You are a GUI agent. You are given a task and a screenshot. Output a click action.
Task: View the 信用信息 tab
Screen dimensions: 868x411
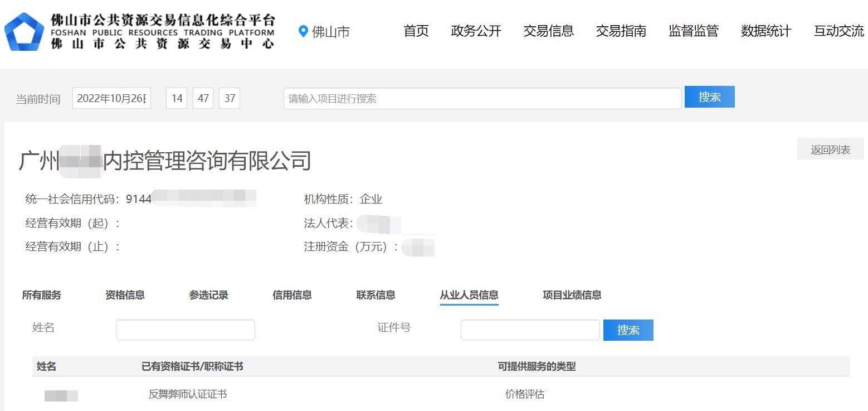tap(292, 295)
